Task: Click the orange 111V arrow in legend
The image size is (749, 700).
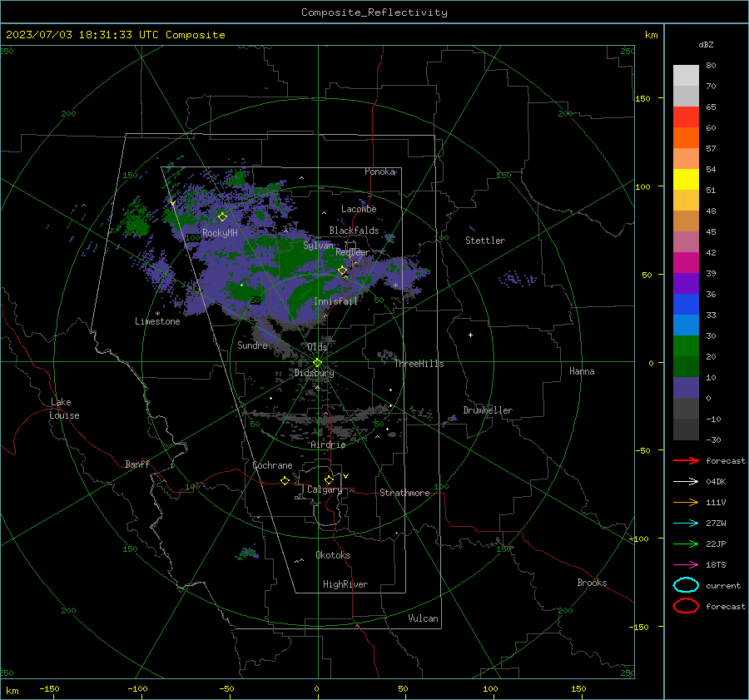Action: pos(686,502)
